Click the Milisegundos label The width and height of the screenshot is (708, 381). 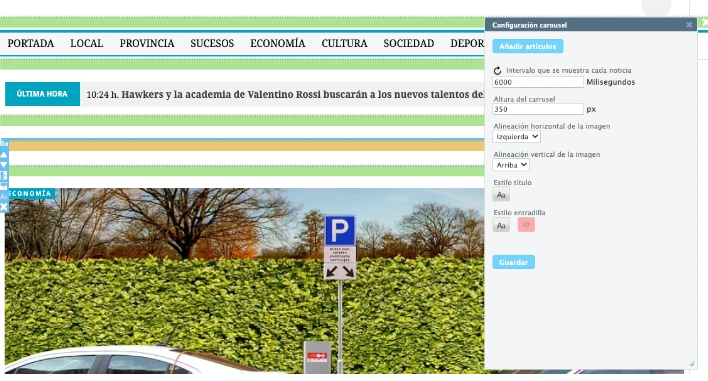click(x=610, y=82)
